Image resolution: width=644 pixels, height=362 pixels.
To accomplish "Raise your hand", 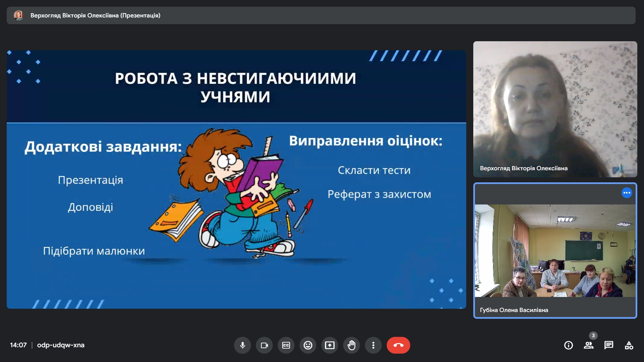I will 352,345.
